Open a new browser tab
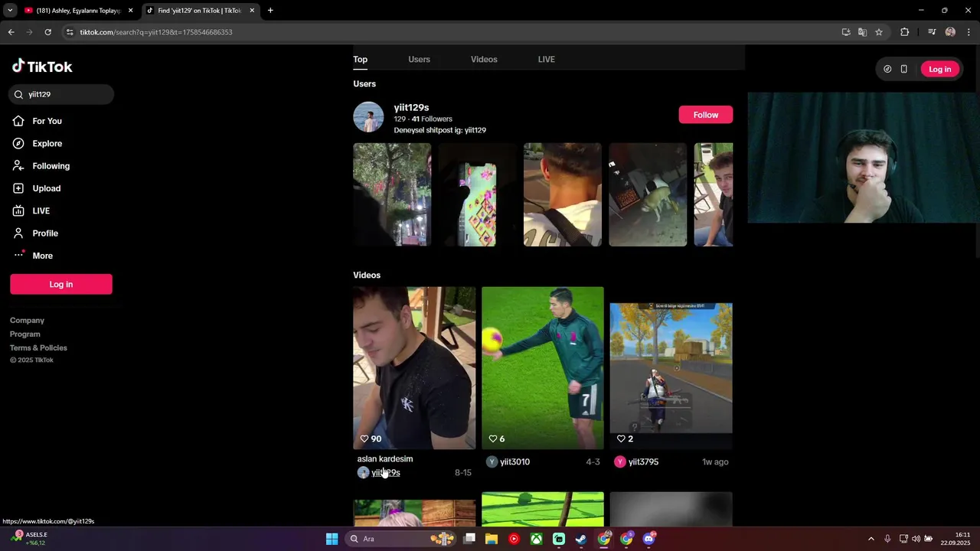The image size is (980, 551). pyautogui.click(x=270, y=11)
